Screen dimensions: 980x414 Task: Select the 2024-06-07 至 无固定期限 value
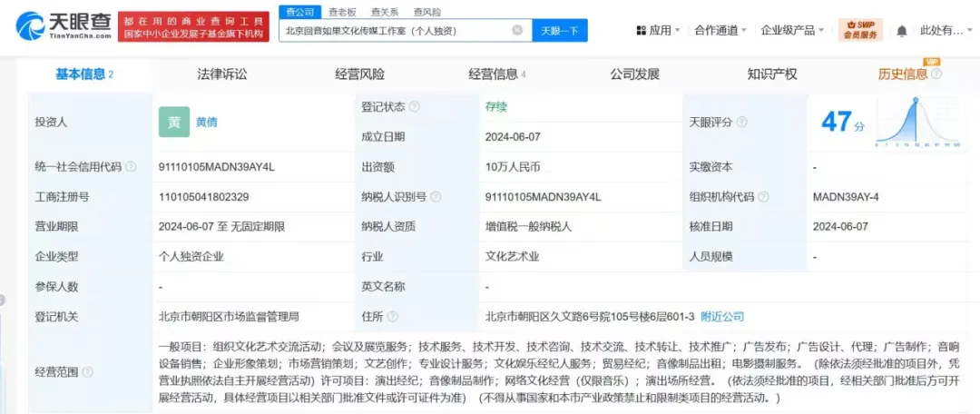pos(222,227)
